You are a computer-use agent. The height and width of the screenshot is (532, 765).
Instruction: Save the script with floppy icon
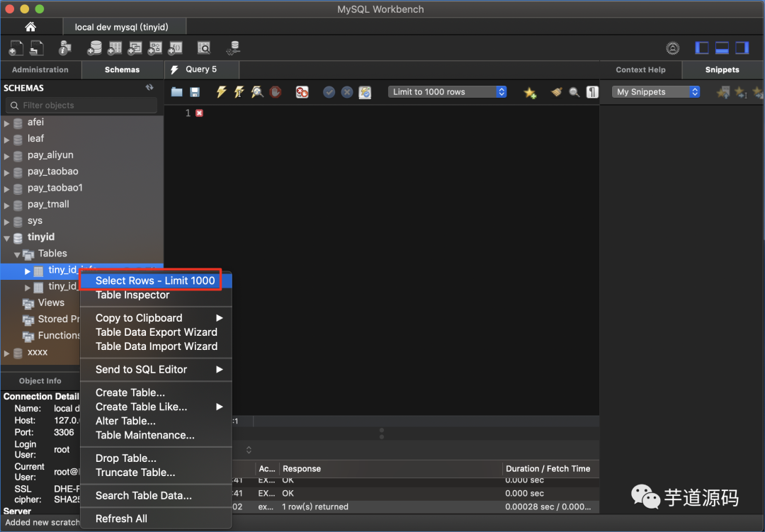(195, 92)
